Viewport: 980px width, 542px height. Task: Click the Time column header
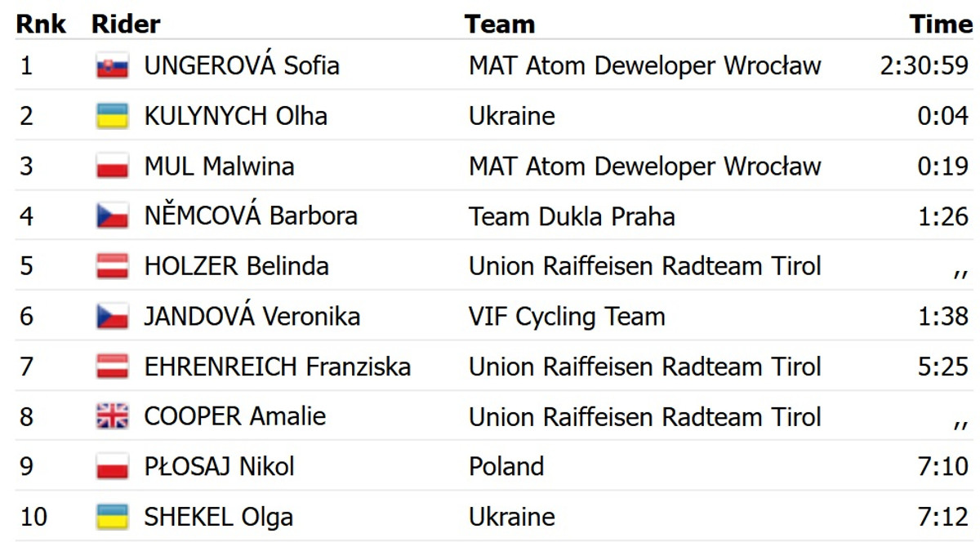[x=940, y=24]
